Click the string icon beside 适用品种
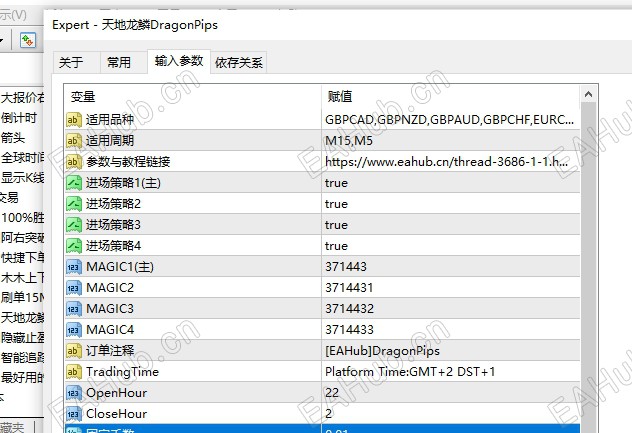 point(74,120)
